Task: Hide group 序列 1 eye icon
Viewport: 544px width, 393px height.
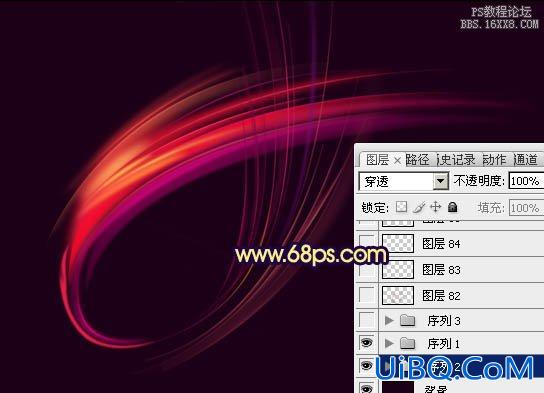Action: click(x=367, y=343)
